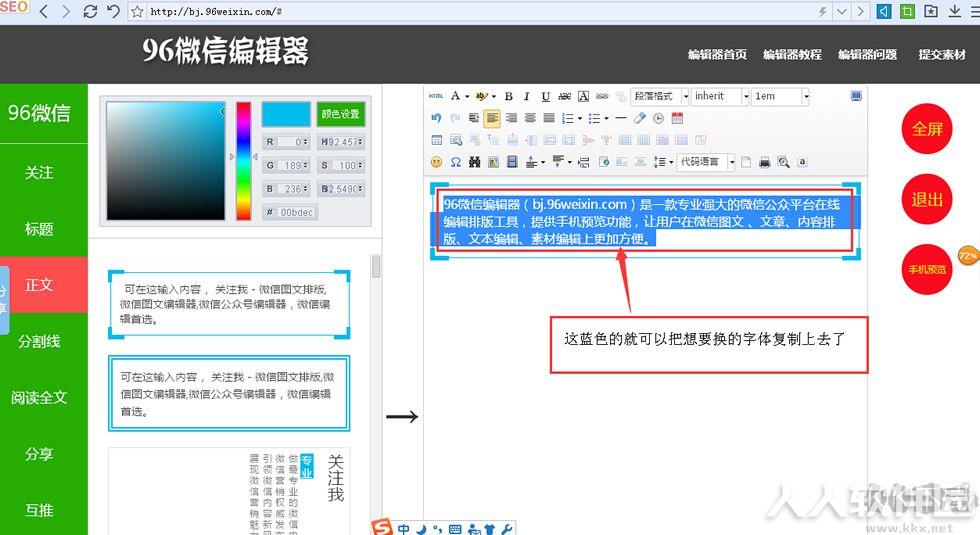Insert special character with the Omega icon

coord(456,162)
